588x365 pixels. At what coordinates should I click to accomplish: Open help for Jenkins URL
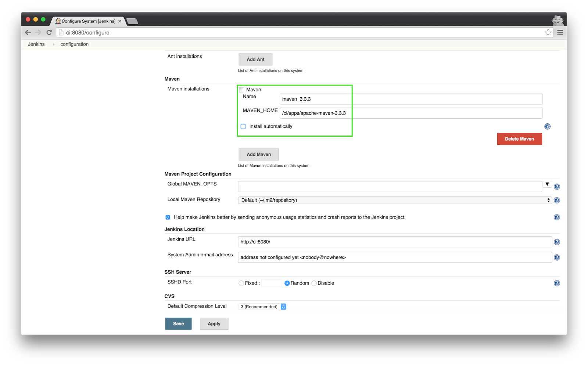pos(557,242)
